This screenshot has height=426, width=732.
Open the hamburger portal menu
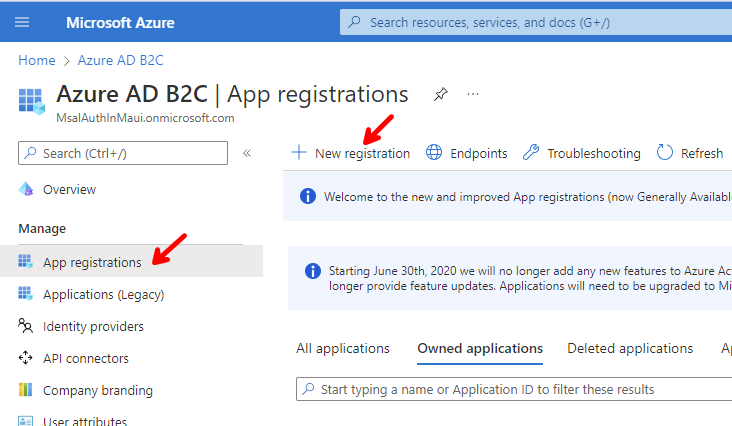[22, 22]
